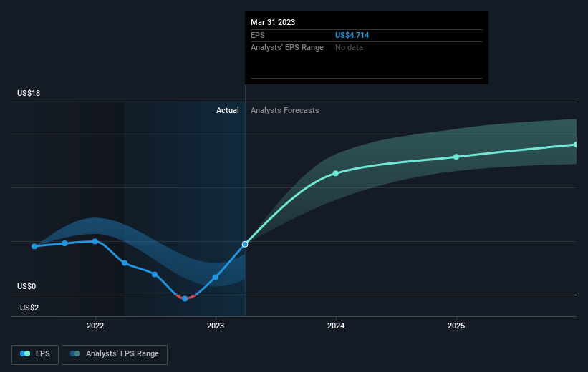Click the negative EPS point in late 2022

pyautogui.click(x=185, y=298)
